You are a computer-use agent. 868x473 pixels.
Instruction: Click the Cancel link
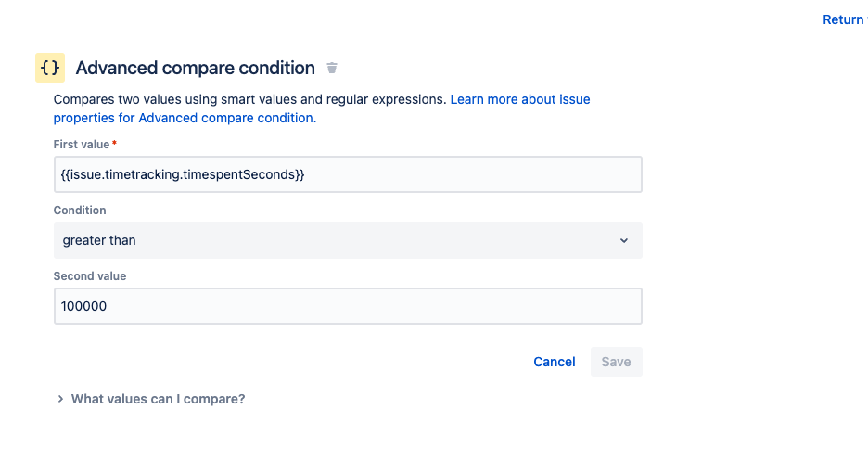[555, 362]
